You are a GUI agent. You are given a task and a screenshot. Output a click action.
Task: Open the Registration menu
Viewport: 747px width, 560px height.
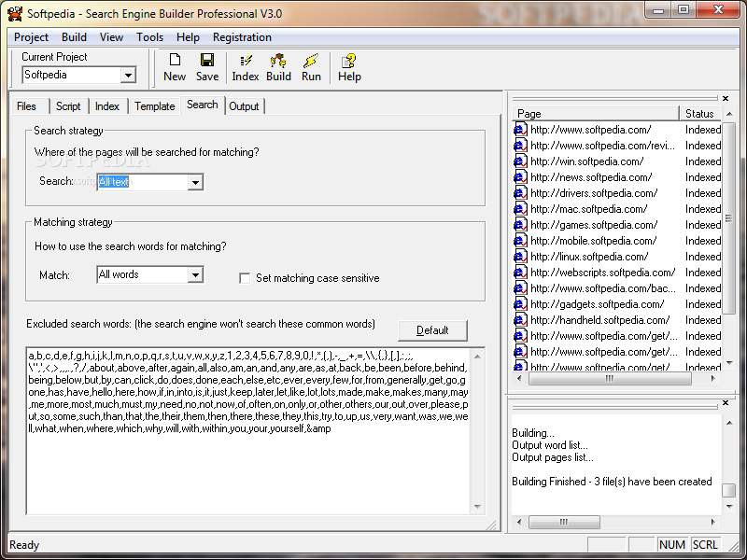pyautogui.click(x=242, y=37)
